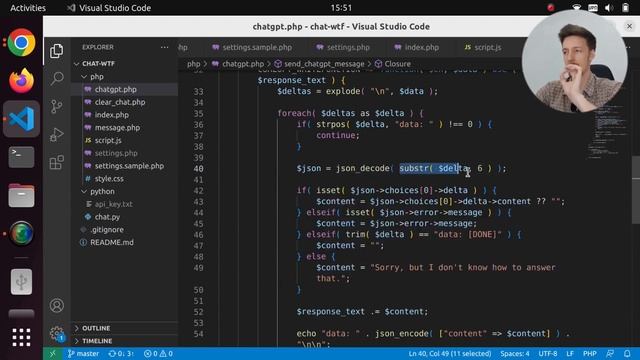This screenshot has width=640, height=360.
Task: Click php breadcrumb segment
Action: click(193, 64)
